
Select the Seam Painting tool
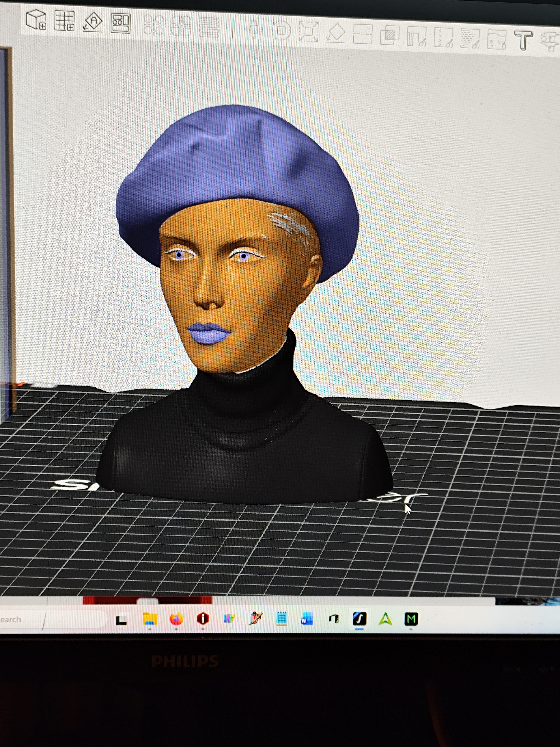click(x=443, y=38)
